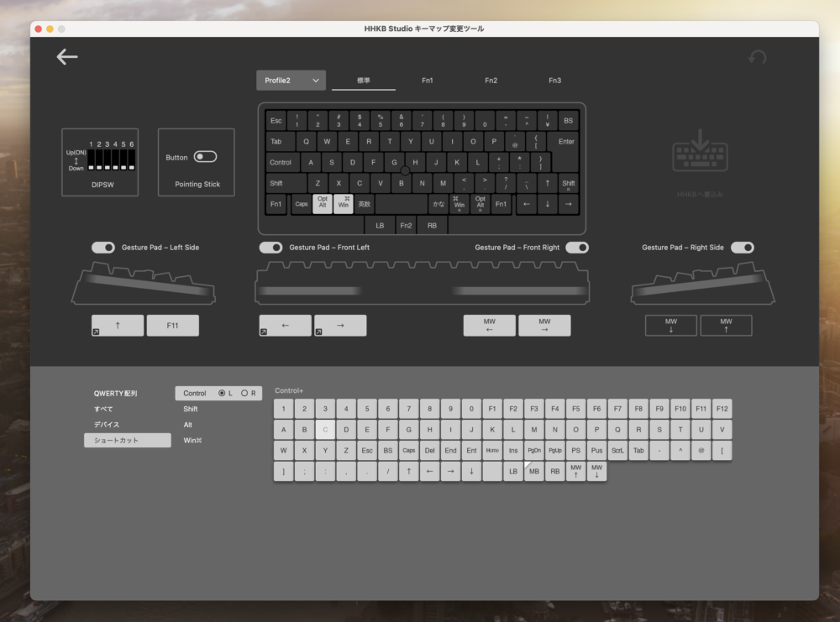Click the pointing stick nub on the keyboard

(x=405, y=170)
